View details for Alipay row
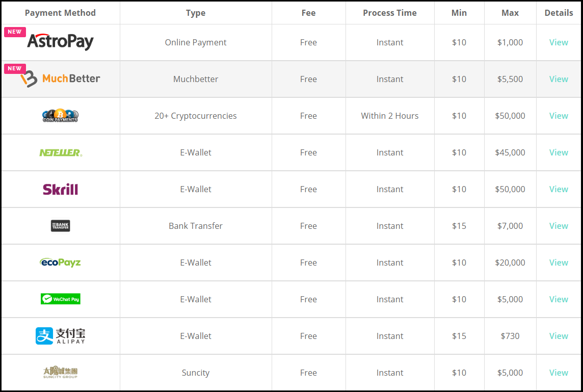The width and height of the screenshot is (583, 392). (x=559, y=336)
